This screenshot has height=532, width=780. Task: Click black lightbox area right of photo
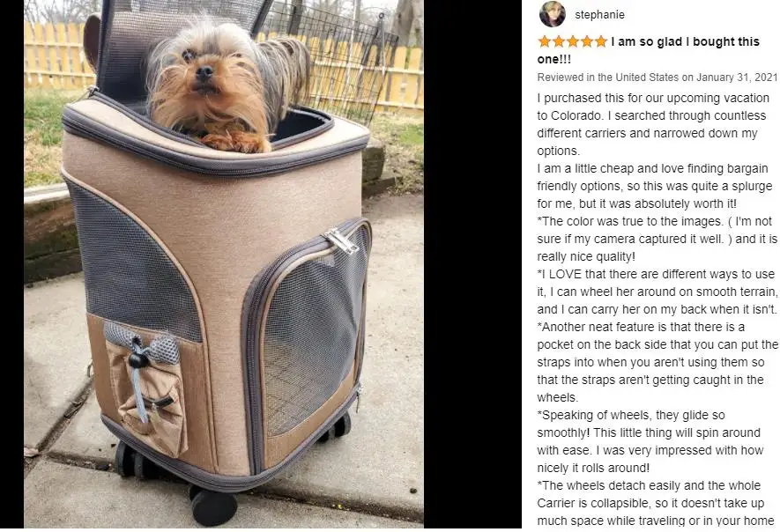(472, 264)
